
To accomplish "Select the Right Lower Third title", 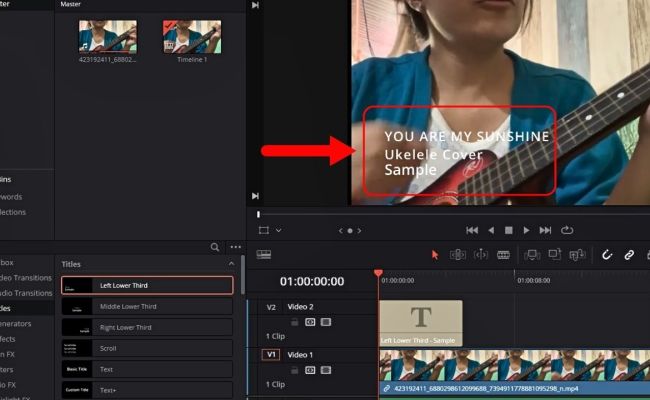I will click(x=147, y=327).
